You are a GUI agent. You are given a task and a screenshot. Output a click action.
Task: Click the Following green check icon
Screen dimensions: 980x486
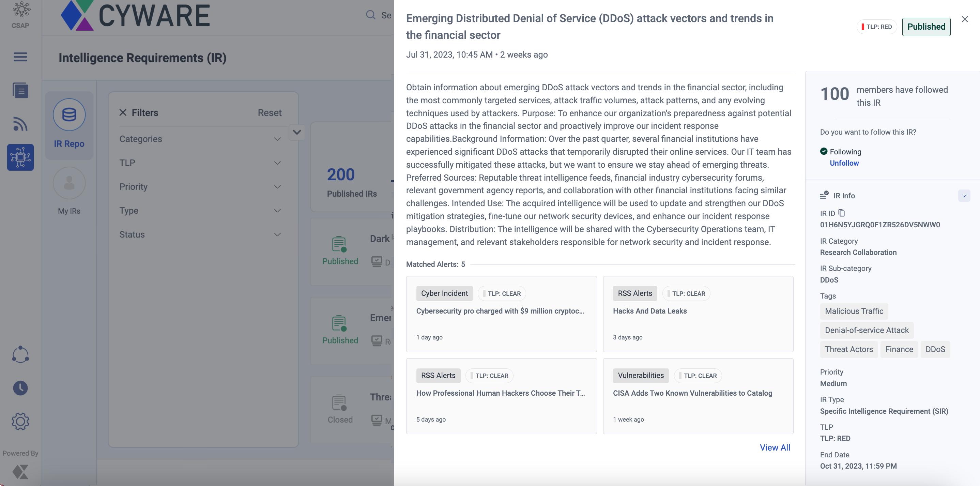(x=824, y=151)
